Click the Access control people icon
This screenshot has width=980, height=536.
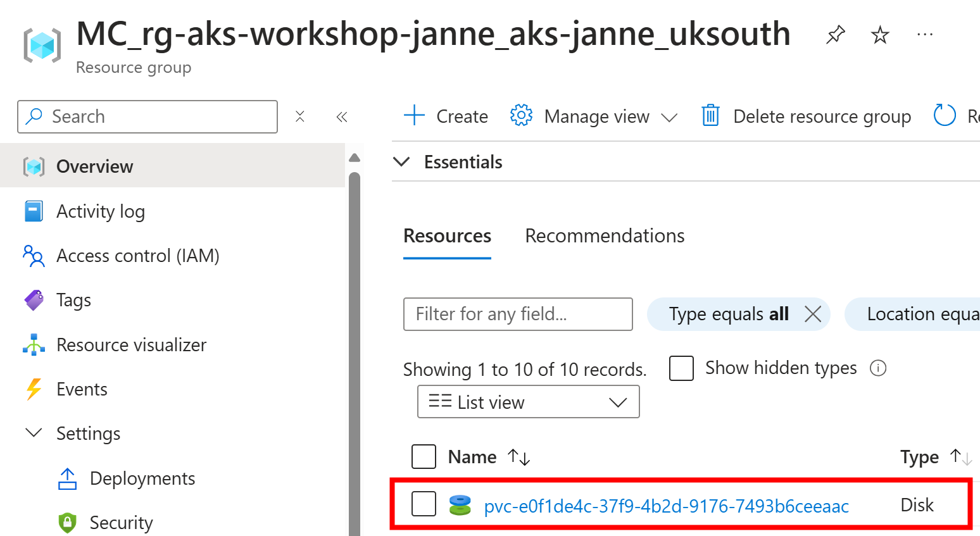(x=34, y=256)
